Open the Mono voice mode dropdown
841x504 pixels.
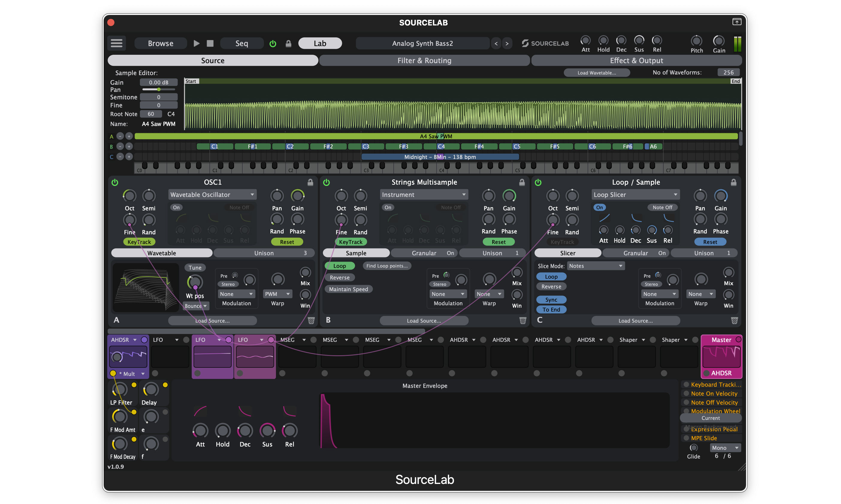click(725, 448)
